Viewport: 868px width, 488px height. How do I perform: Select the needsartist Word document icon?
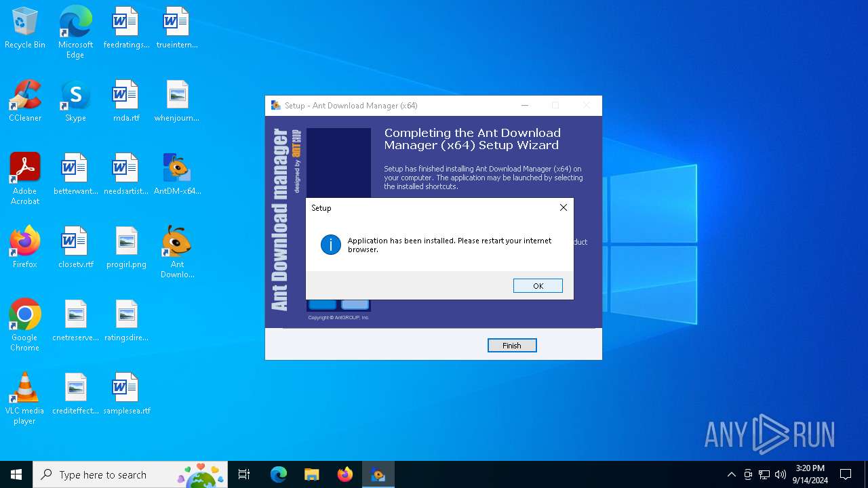126,175
